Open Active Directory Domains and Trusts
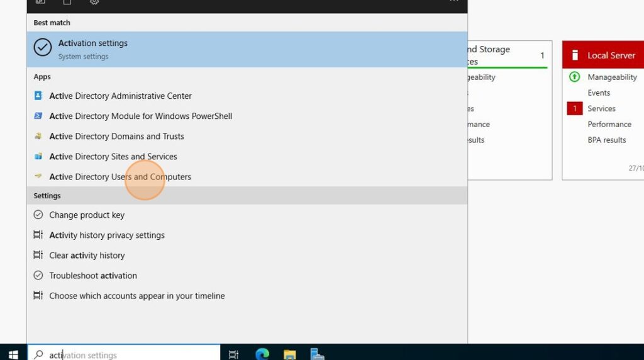 [x=247, y=136]
